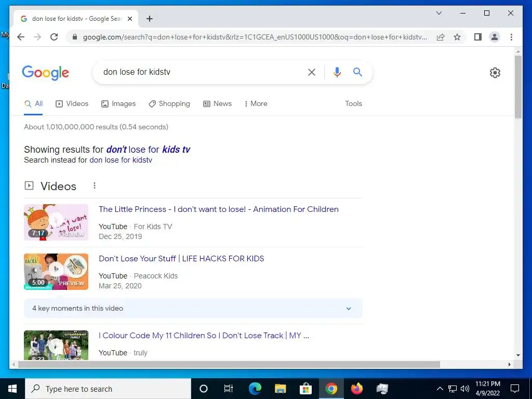Switch to the Images tab

(118, 104)
